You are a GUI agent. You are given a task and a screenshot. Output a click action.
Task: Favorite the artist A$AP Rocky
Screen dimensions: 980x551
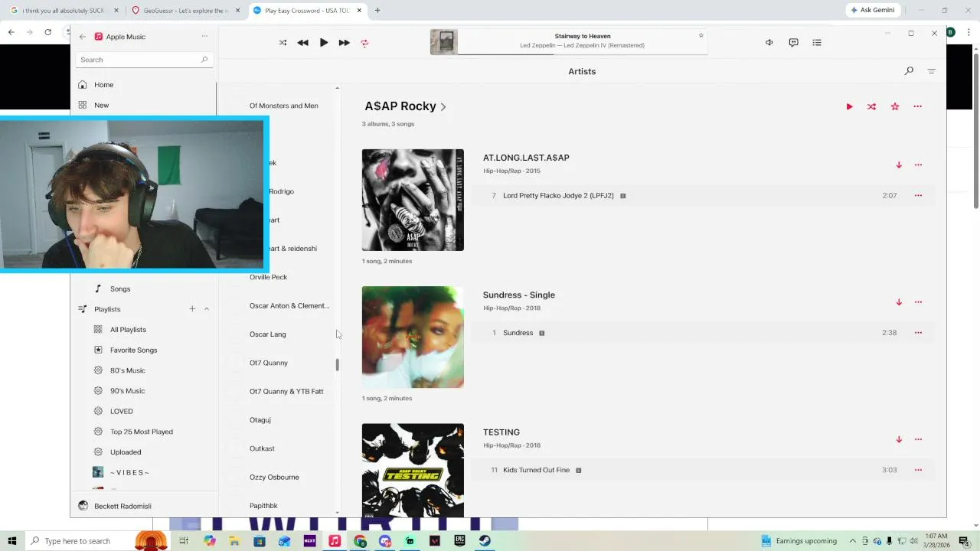click(x=895, y=106)
